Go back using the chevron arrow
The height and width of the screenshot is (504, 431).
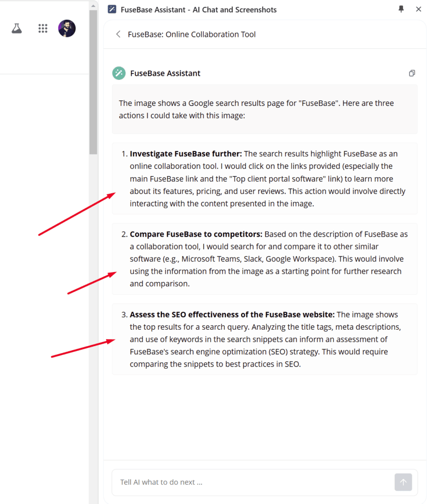(118, 34)
